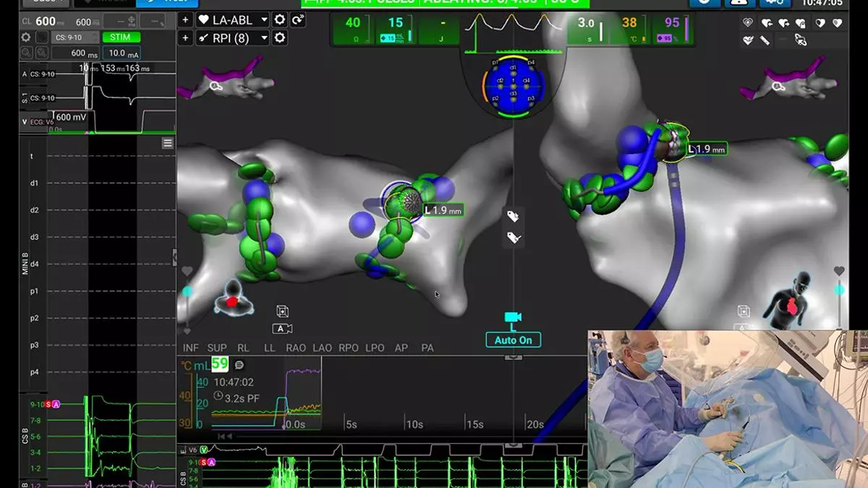Click the left view cyan slider handle
Image resolution: width=868 pixels, height=488 pixels.
point(187,291)
